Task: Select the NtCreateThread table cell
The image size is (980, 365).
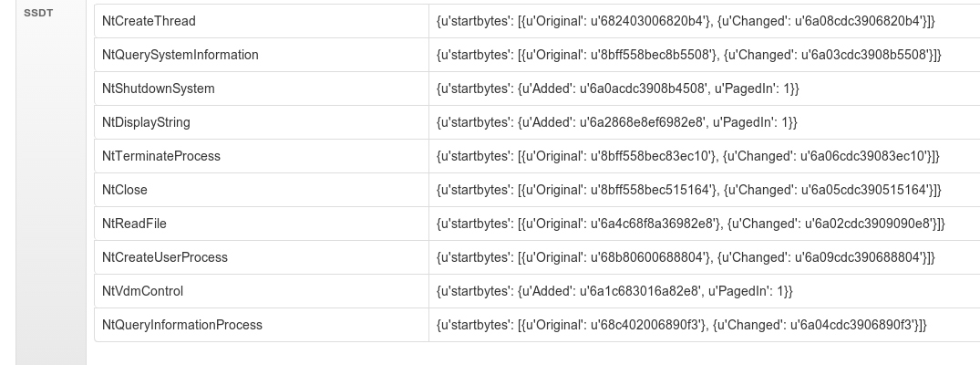Action: point(262,21)
